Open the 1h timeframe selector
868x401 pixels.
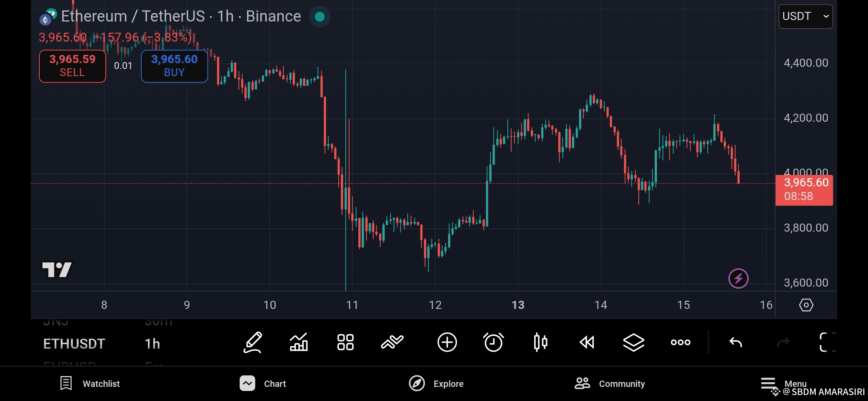tap(152, 344)
